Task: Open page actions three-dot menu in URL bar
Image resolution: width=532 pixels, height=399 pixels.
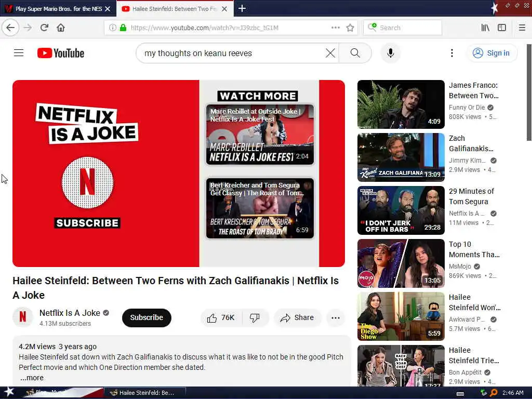Action: pyautogui.click(x=336, y=28)
